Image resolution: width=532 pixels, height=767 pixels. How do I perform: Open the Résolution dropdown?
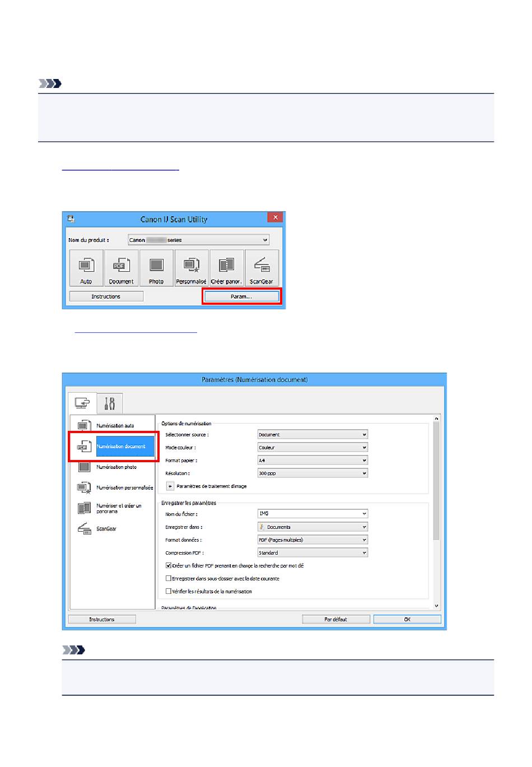pos(312,473)
